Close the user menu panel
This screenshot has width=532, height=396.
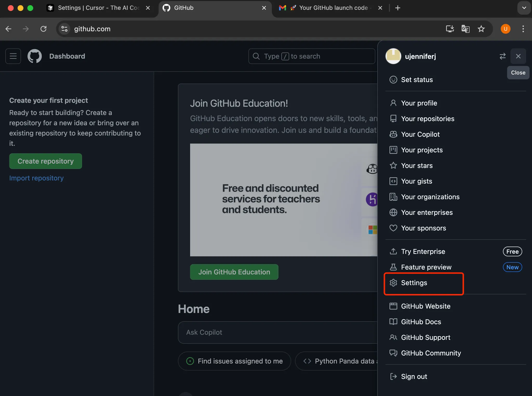[518, 56]
